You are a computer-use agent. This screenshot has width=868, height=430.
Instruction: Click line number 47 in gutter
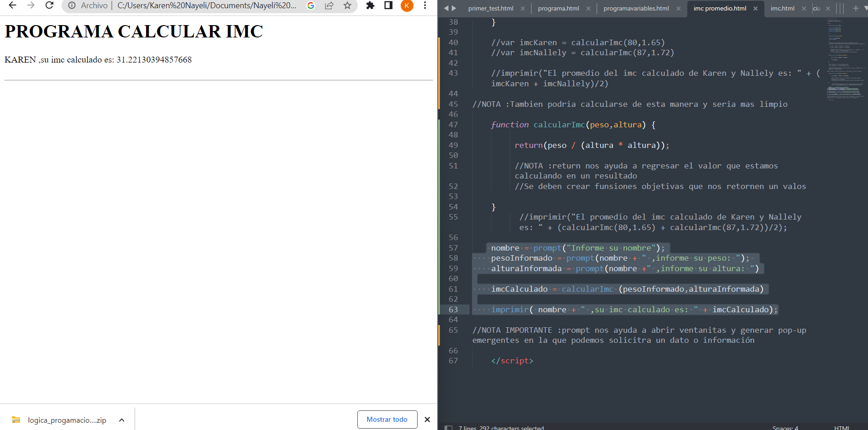[453, 125]
